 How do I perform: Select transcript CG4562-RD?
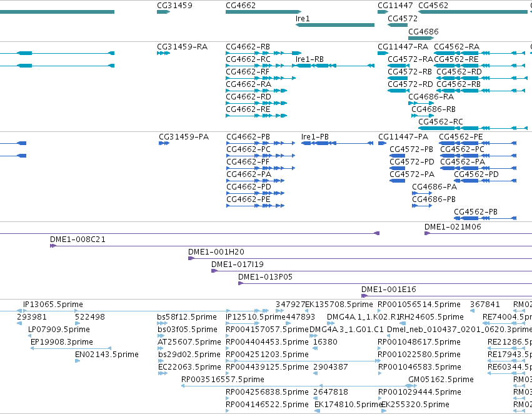459,72
